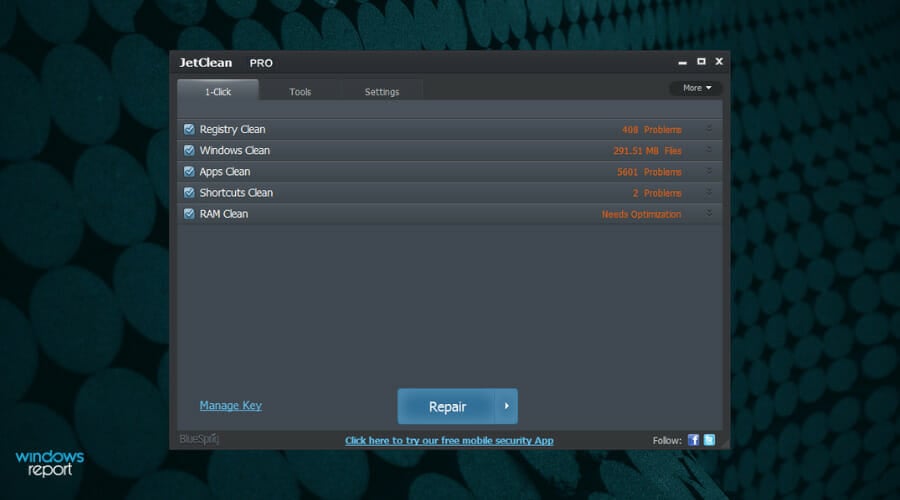Click the 5601 Problems result
900x500 pixels.
pyautogui.click(x=649, y=172)
